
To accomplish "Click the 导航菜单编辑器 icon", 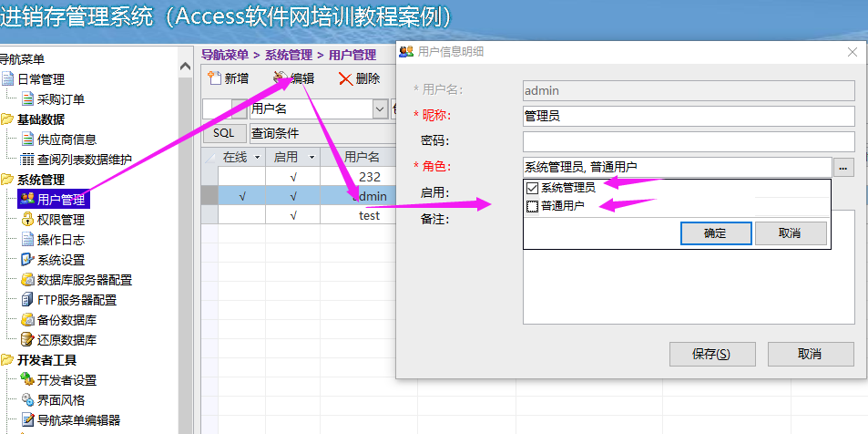I will (x=27, y=419).
